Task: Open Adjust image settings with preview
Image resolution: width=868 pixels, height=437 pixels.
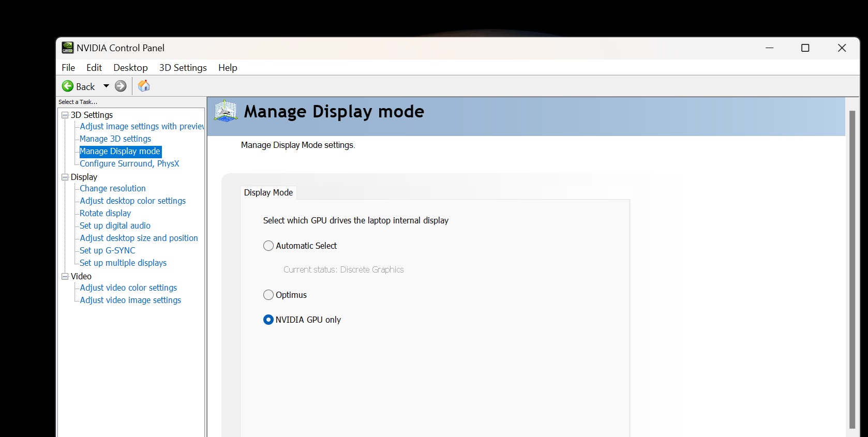Action: coord(142,126)
